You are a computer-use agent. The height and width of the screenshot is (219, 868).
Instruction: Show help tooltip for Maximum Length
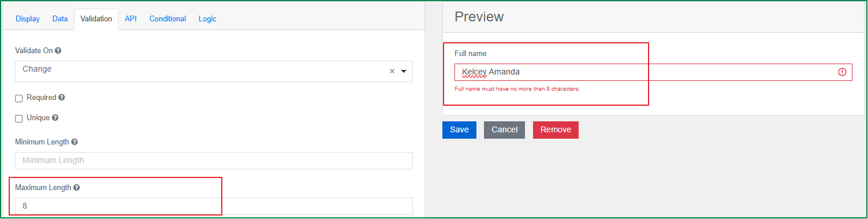point(77,188)
